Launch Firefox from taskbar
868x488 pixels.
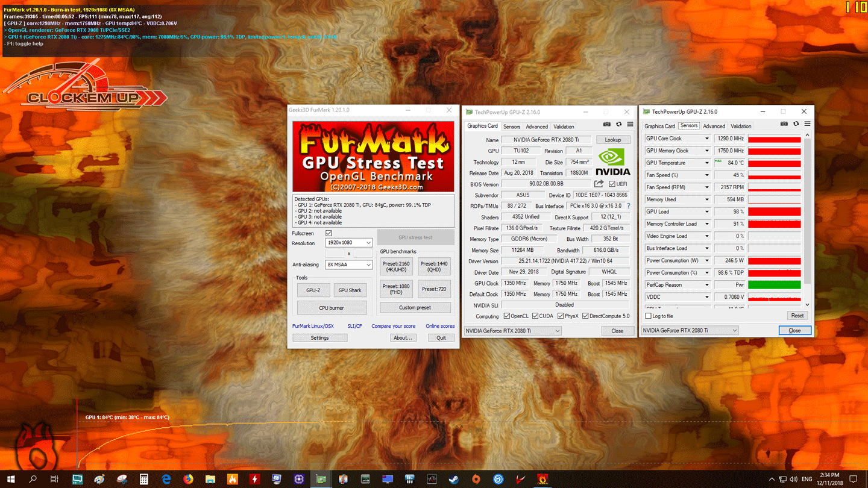pyautogui.click(x=188, y=479)
